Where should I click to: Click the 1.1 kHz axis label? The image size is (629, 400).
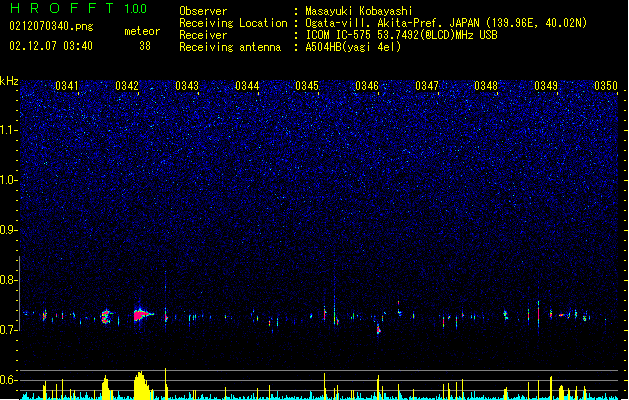(8, 130)
